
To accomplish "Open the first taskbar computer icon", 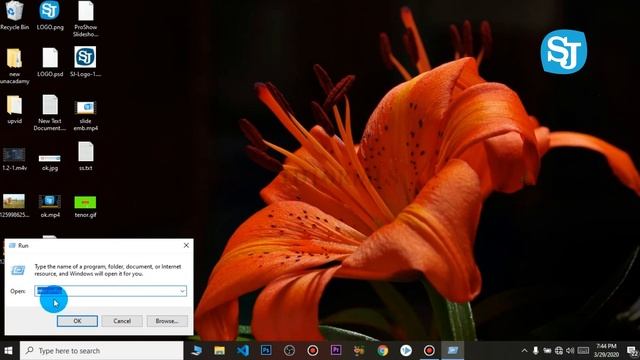I will (x=197, y=351).
